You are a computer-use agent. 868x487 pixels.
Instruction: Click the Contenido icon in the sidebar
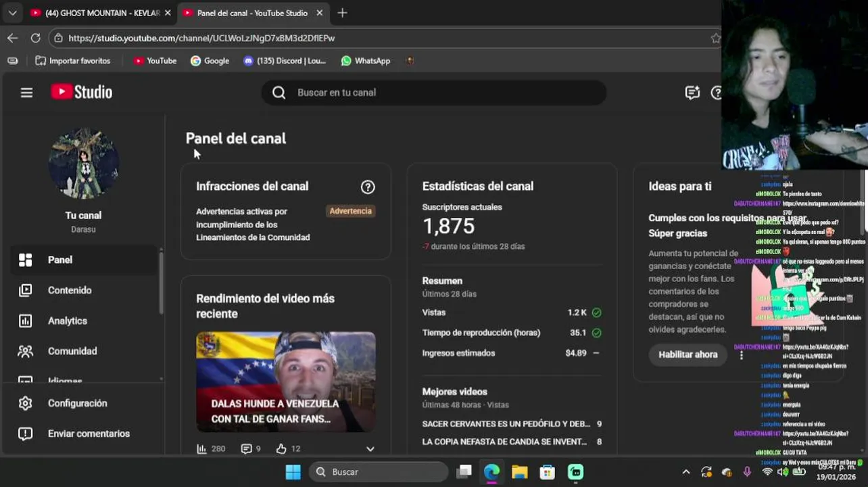pos(25,290)
